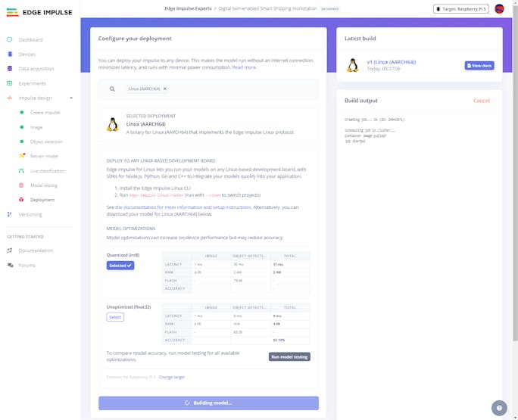Click the Live classification icon

point(21,171)
